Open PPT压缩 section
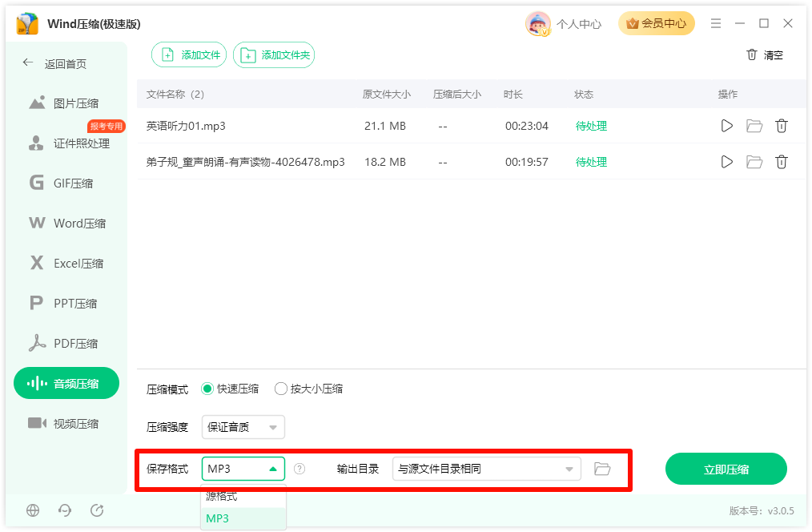This screenshot has width=812, height=532. [66, 303]
